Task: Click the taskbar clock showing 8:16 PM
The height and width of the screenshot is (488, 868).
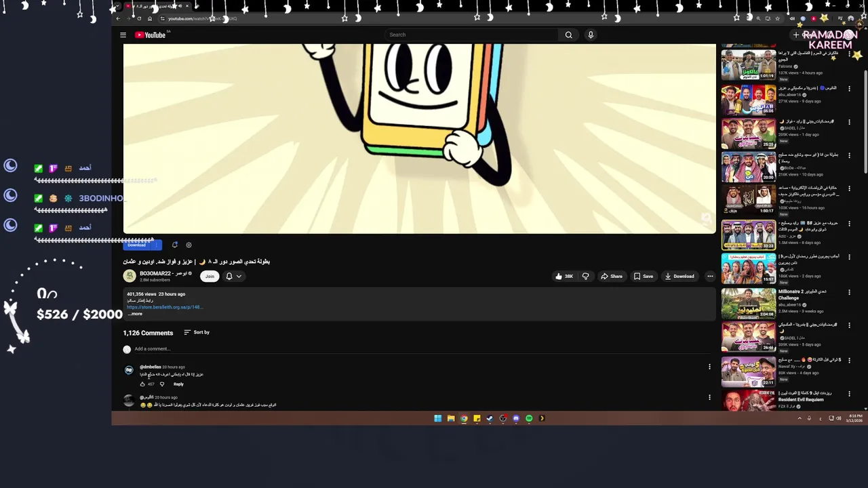Action: (x=855, y=418)
